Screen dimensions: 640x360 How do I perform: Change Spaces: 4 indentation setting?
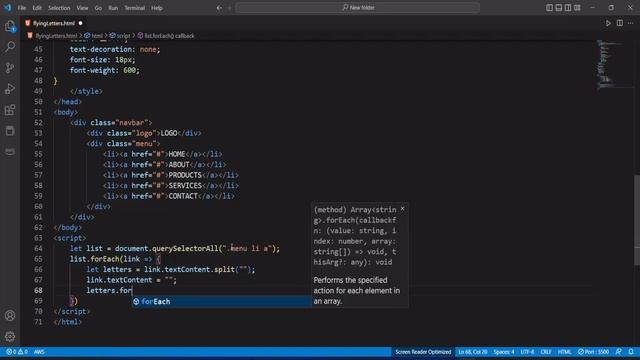504,352
